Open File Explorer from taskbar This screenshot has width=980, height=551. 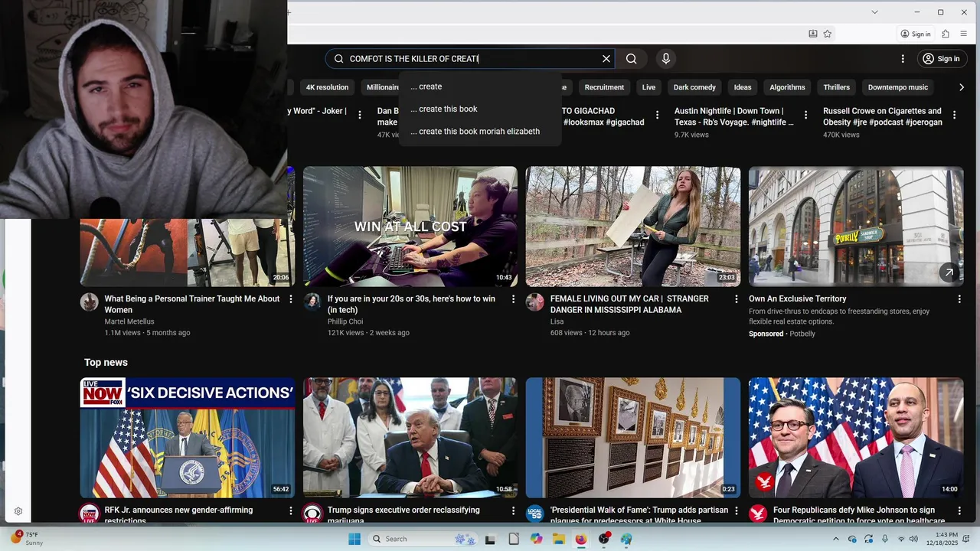[559, 539]
